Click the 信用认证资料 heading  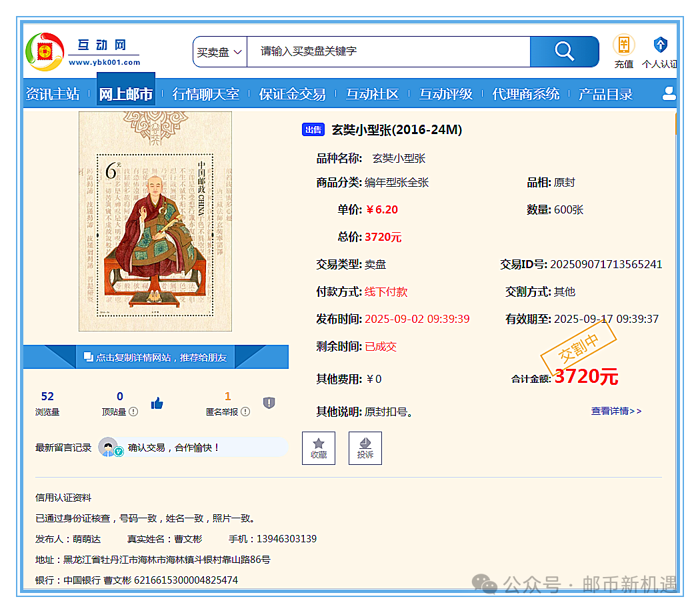pos(63,498)
